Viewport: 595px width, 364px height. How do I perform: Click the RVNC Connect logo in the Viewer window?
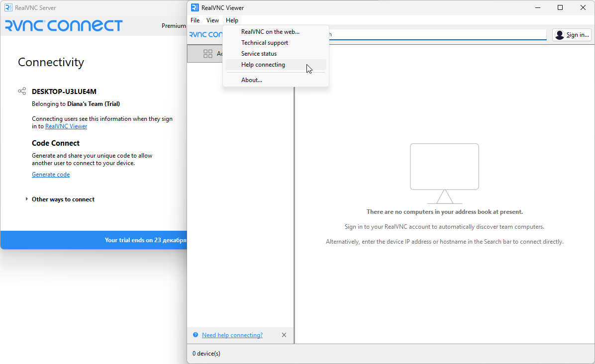click(204, 34)
